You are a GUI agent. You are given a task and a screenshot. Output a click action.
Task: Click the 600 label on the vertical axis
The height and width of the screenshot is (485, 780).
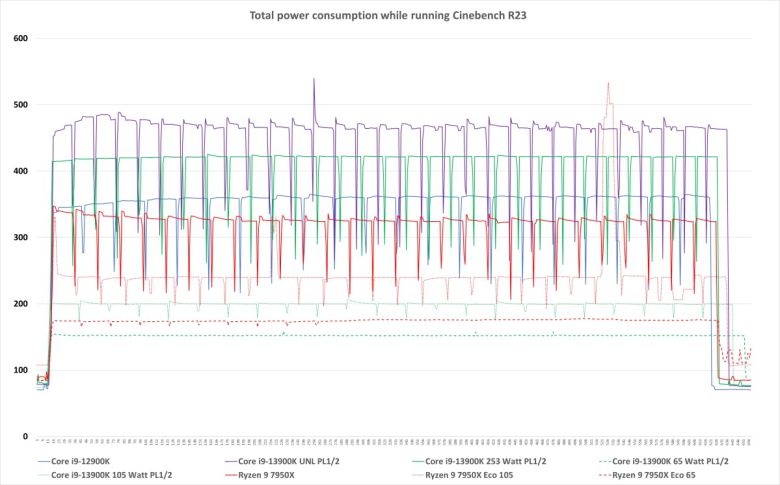coord(21,38)
